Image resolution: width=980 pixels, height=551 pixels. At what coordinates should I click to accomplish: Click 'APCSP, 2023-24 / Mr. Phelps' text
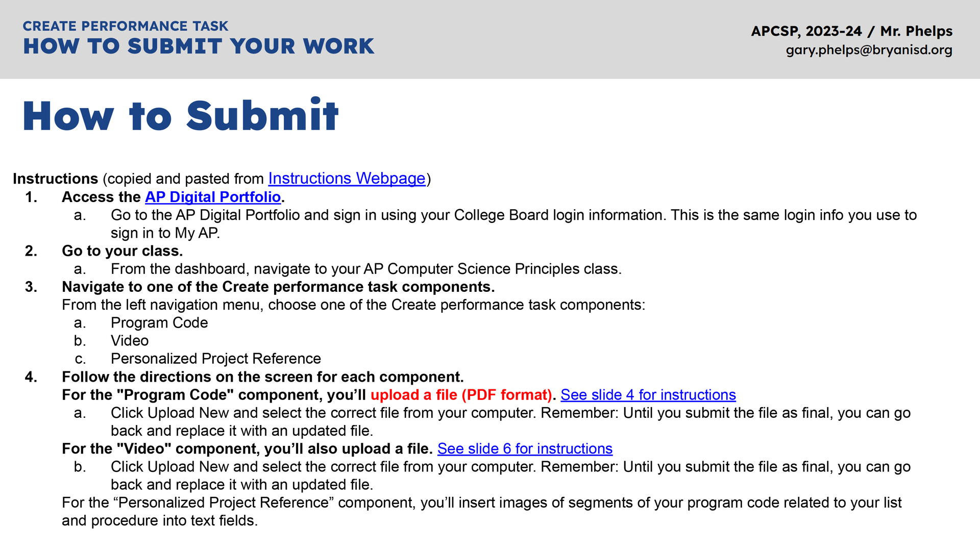[851, 31]
